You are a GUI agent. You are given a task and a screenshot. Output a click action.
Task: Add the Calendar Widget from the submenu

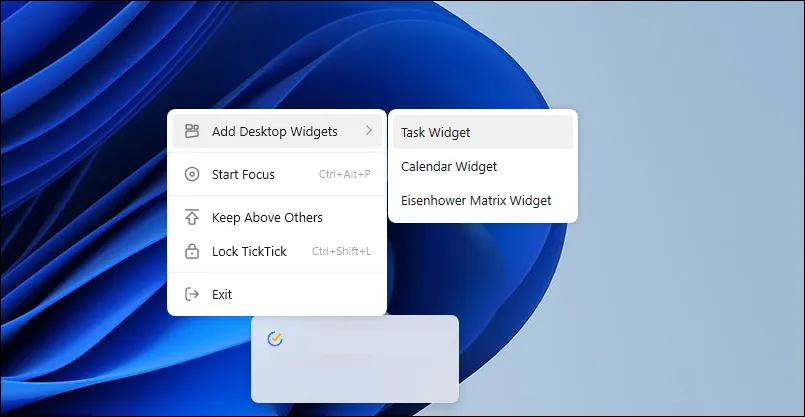[483, 166]
